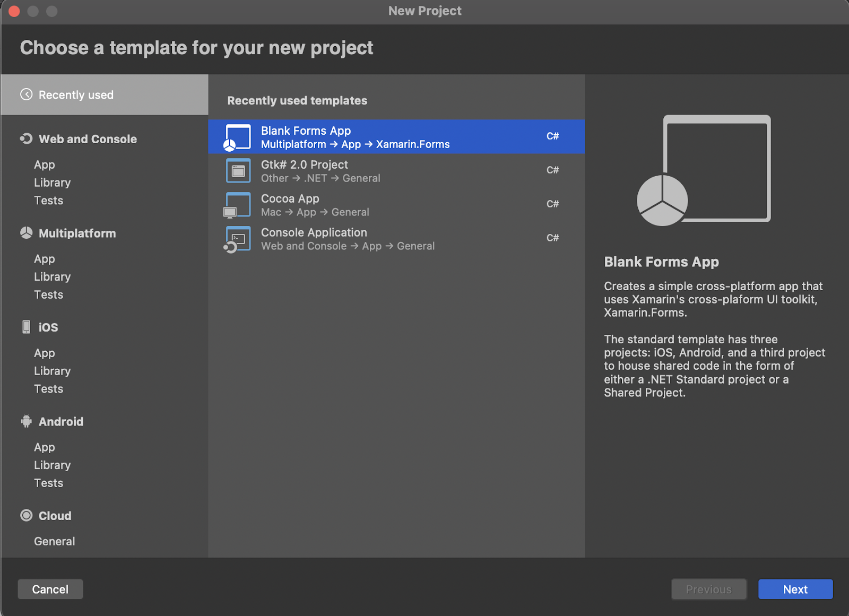Click the C# label for Console Application

click(553, 238)
